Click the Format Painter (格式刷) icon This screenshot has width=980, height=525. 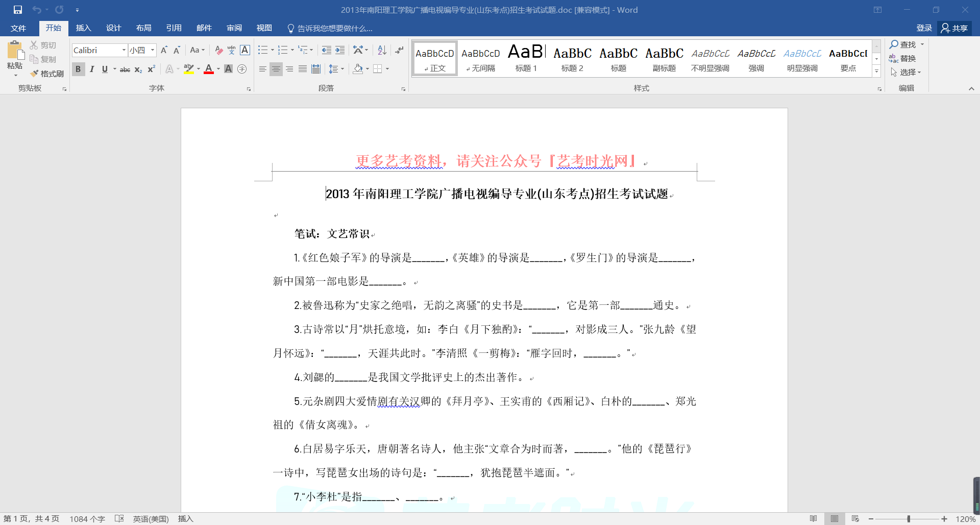click(x=47, y=74)
